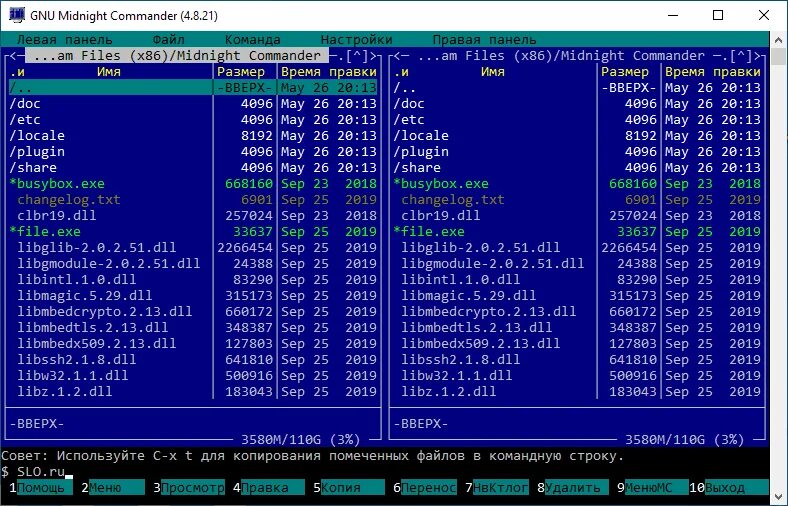Sort right panel by Время правки header

pyautogui.click(x=713, y=71)
